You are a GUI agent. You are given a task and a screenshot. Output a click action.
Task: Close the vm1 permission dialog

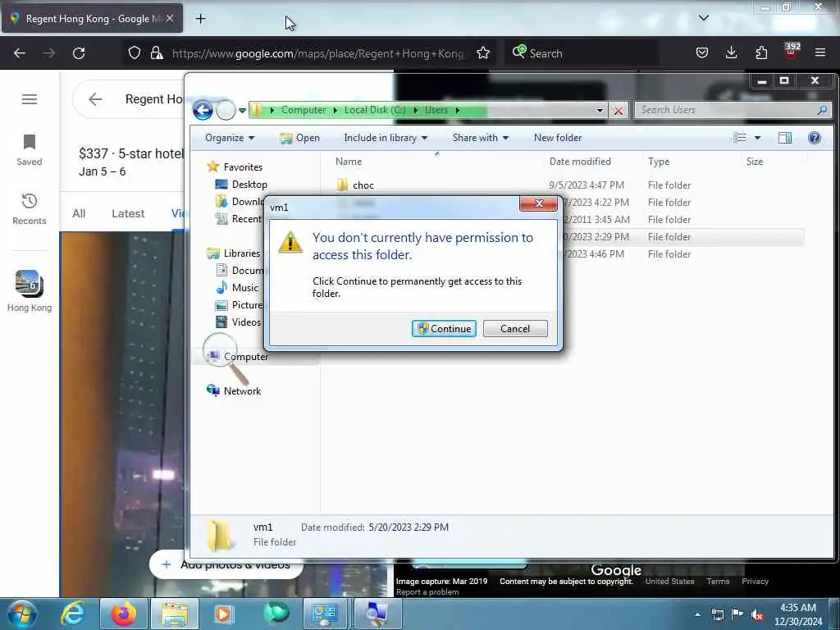pos(538,203)
